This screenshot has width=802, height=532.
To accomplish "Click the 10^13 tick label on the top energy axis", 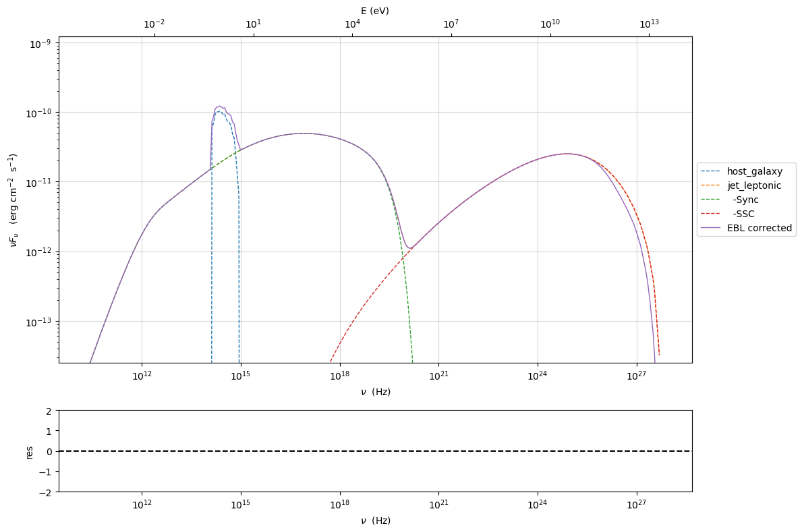I will 649,24.
